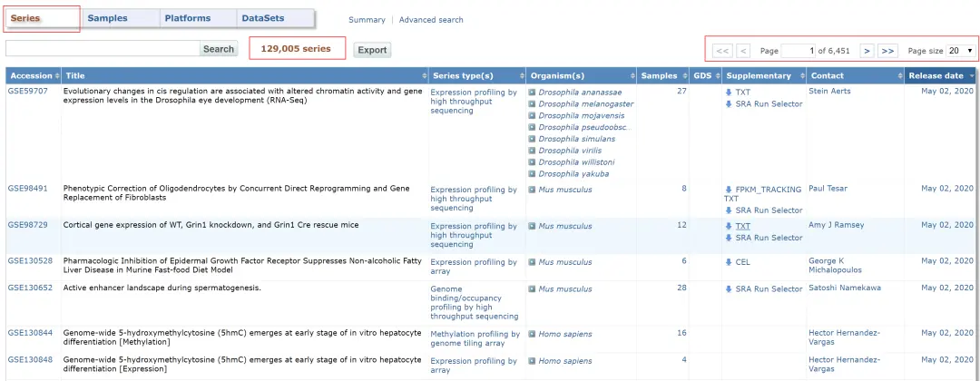Click the sort arrows in Accession header
Screen dimensions: 980x381
[x=59, y=76]
